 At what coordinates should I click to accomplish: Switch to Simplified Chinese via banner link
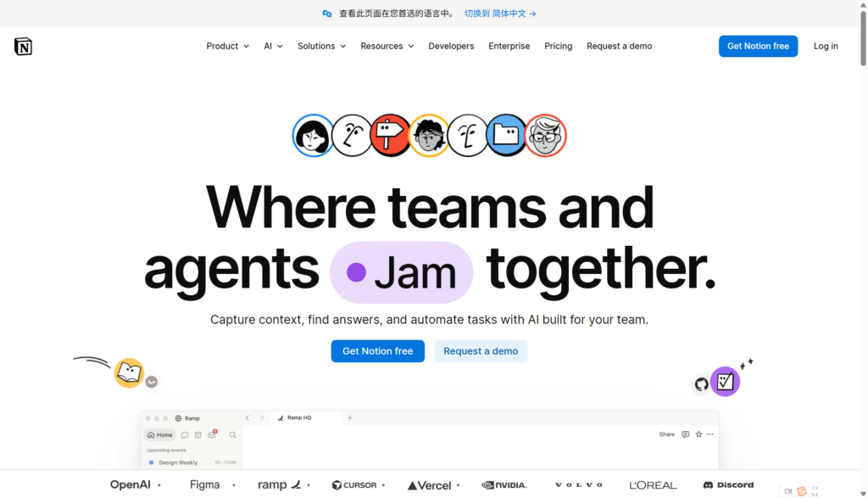click(x=500, y=14)
